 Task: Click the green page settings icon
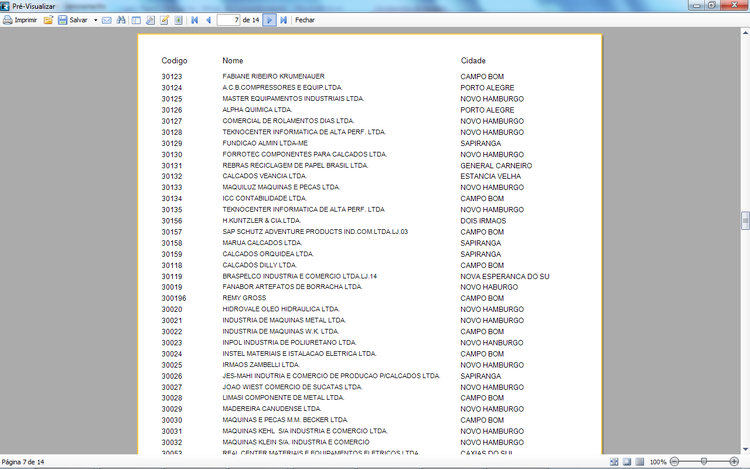[178, 20]
